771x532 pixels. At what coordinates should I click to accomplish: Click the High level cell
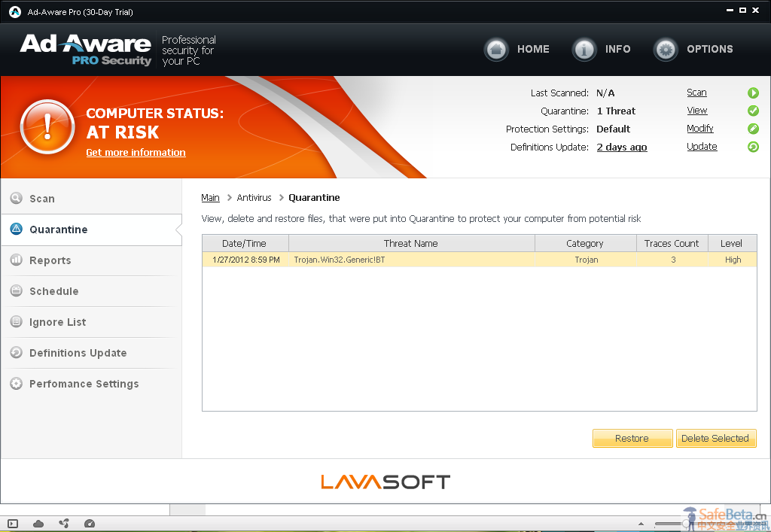click(733, 260)
